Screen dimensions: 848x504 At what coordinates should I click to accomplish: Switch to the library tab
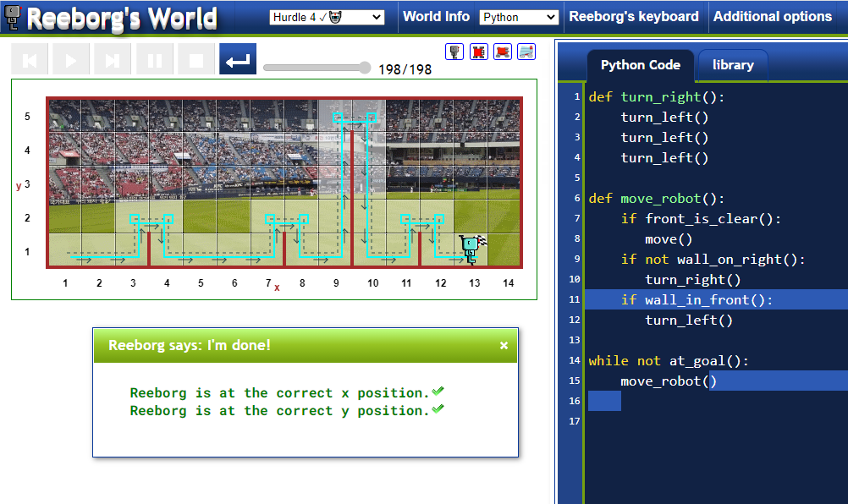733,65
